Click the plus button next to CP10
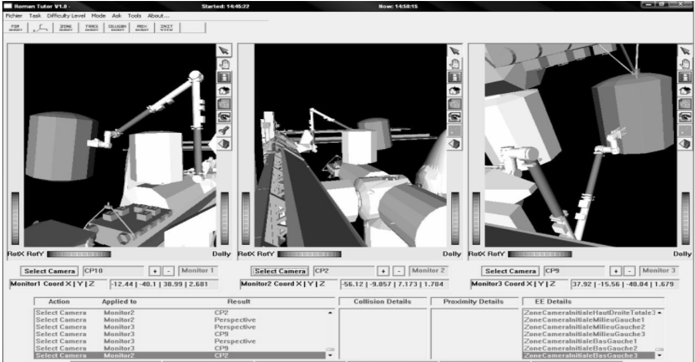The height and width of the screenshot is (362, 695). click(154, 271)
